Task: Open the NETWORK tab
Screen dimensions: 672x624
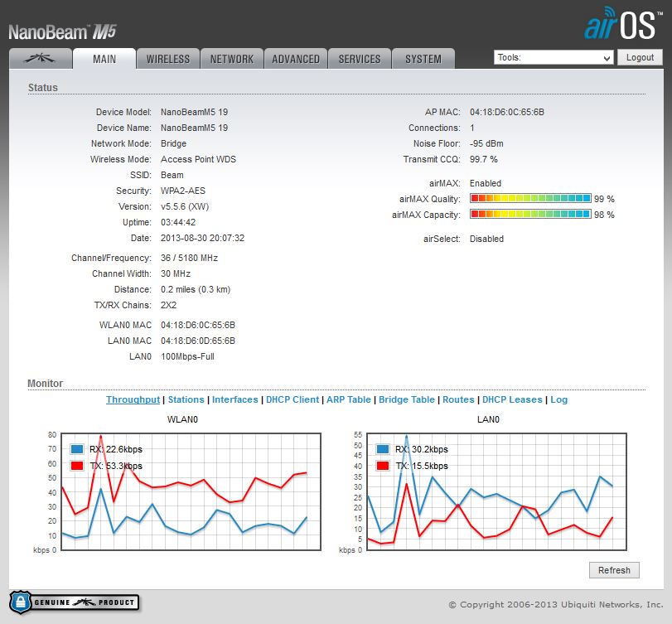Action: [232, 59]
